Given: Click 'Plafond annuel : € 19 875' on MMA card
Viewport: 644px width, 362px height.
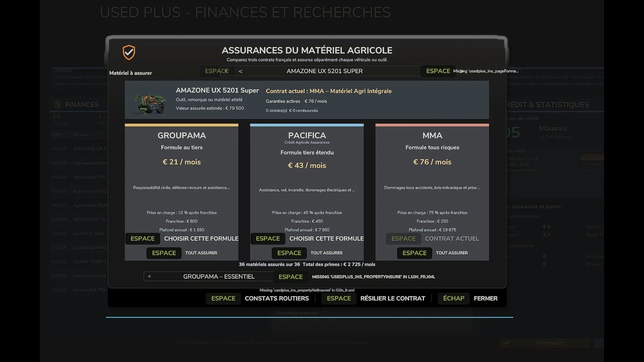Looking at the screenshot, I should [x=432, y=230].
